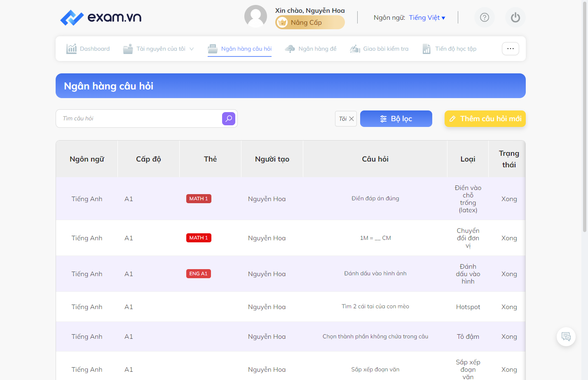588x380 pixels.
Task: Open question '1M = __ CM'
Action: 375,238
